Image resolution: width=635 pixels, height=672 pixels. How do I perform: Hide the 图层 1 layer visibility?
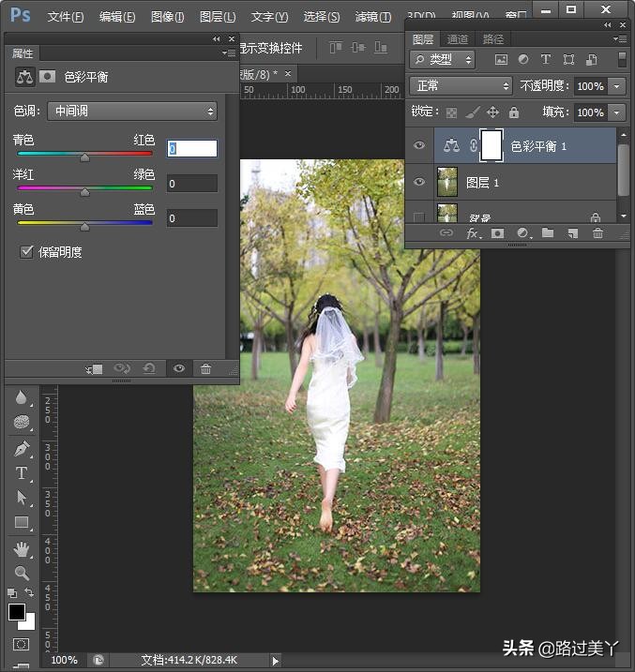click(419, 182)
